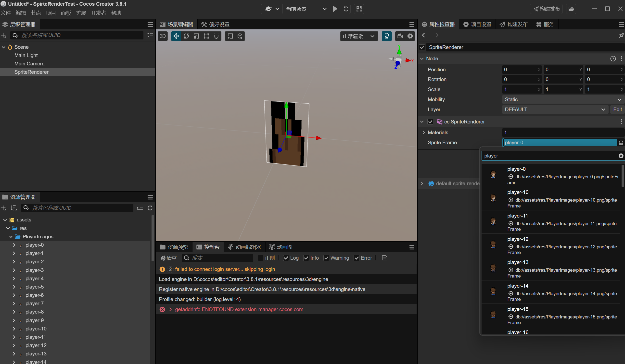Viewport: 625px width, 364px height.
Task: Clear the sprite frame search text
Action: coord(621,156)
